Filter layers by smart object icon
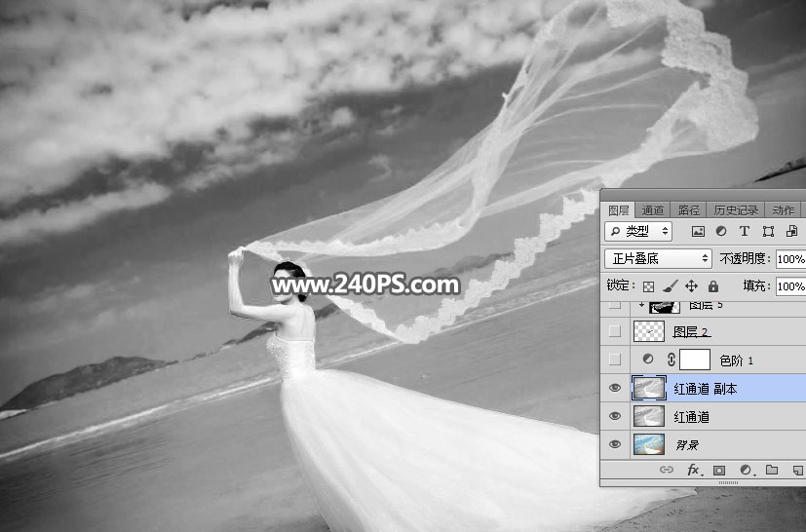The height and width of the screenshot is (532, 806). click(x=791, y=231)
